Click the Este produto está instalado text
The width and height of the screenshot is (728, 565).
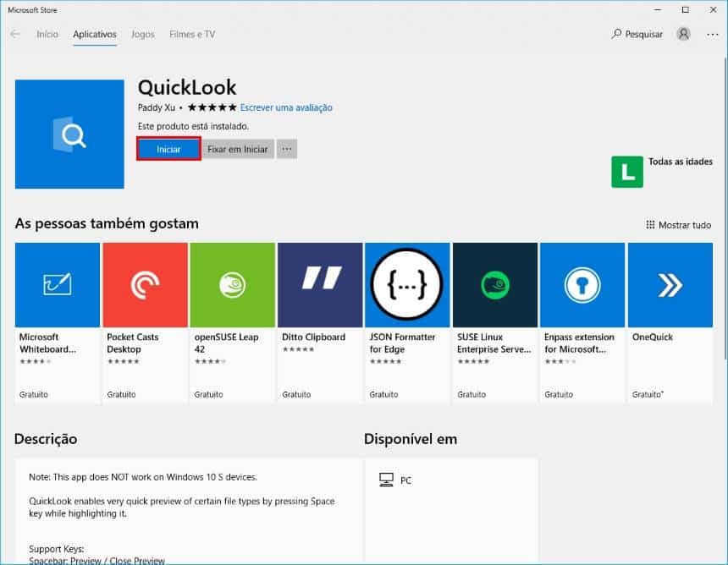[193, 126]
